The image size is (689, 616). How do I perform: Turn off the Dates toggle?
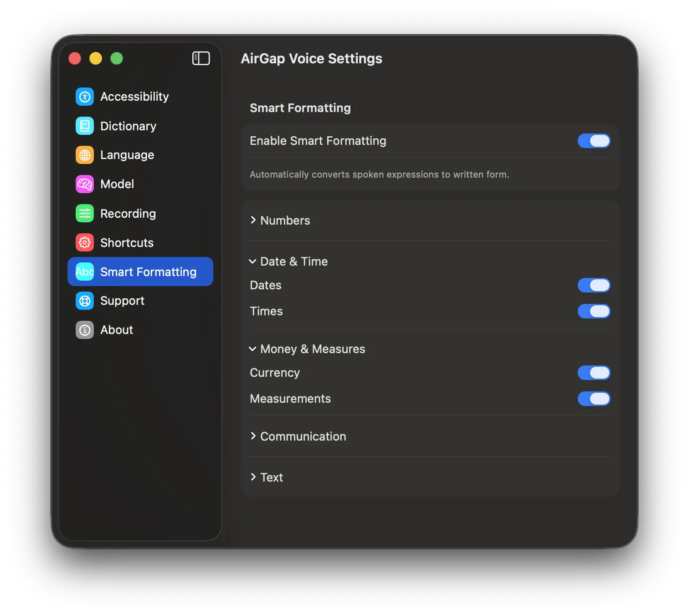[594, 285]
